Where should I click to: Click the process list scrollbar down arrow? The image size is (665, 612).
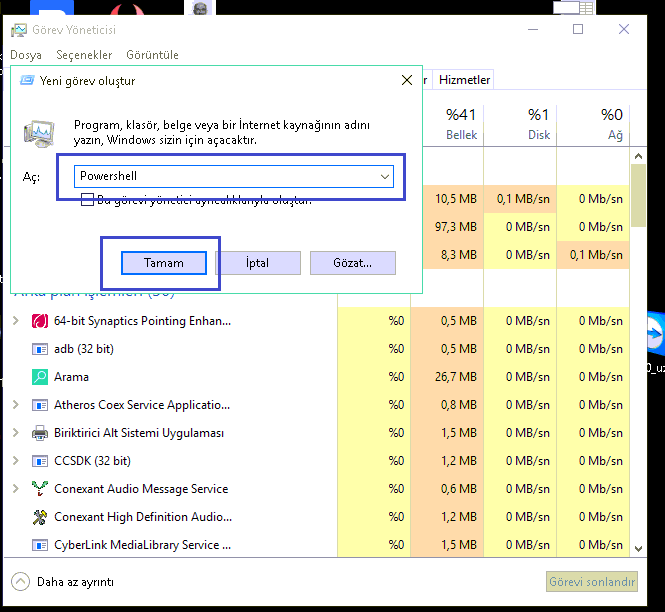(x=638, y=548)
